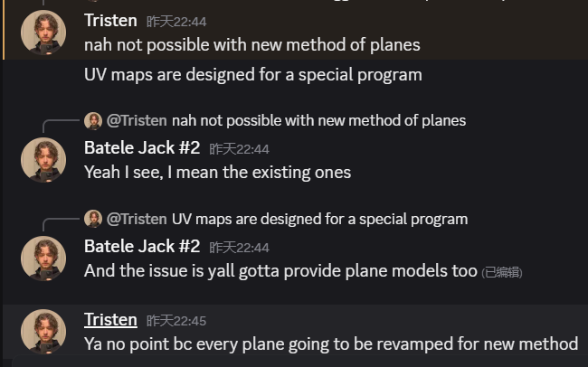Jump to replied "UV maps are designed" preview
This screenshot has height=367, width=588.
[319, 219]
